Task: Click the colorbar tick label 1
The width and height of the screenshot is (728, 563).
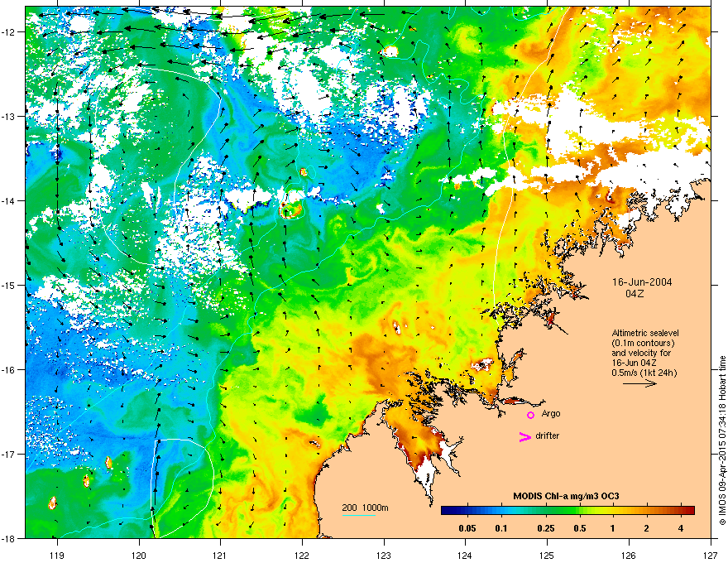Action: (x=613, y=528)
